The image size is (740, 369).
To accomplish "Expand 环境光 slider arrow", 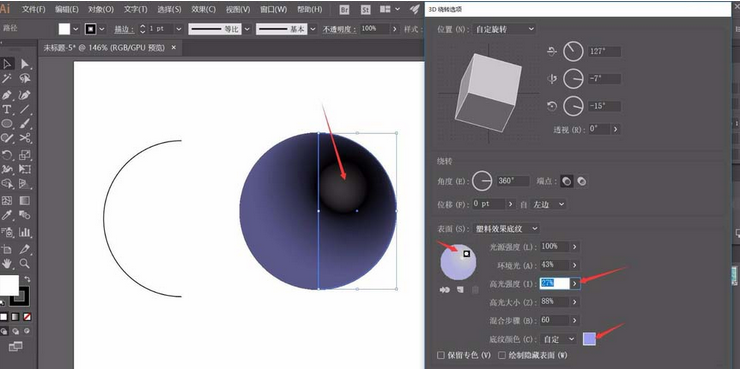I will (x=574, y=265).
